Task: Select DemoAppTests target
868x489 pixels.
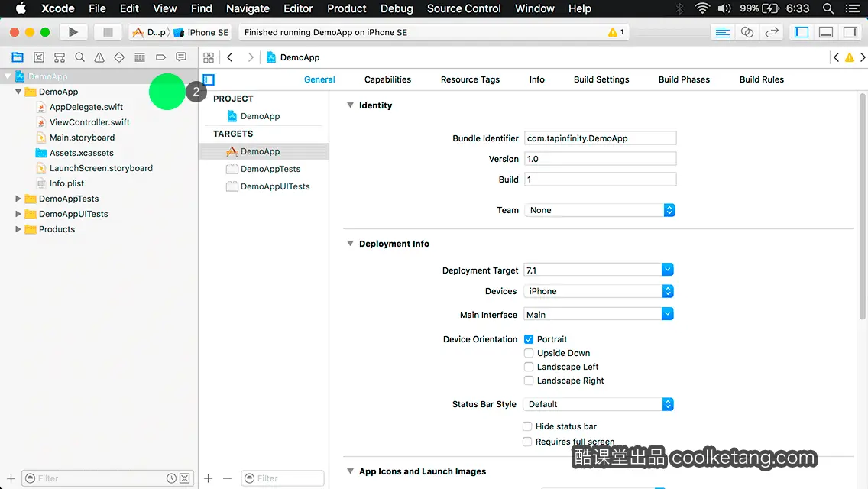Action: [264, 169]
